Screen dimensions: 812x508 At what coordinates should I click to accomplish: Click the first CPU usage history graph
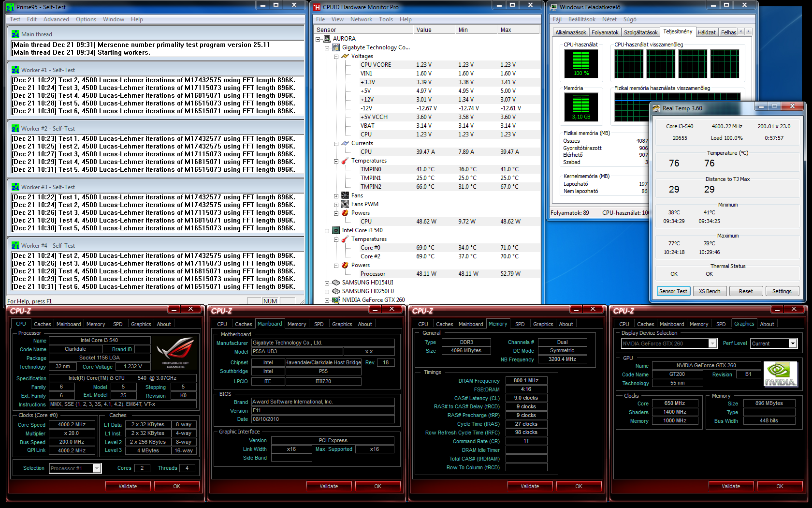pos(629,63)
